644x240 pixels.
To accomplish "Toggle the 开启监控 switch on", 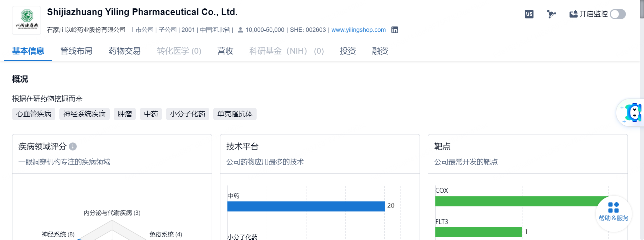I will point(618,14).
